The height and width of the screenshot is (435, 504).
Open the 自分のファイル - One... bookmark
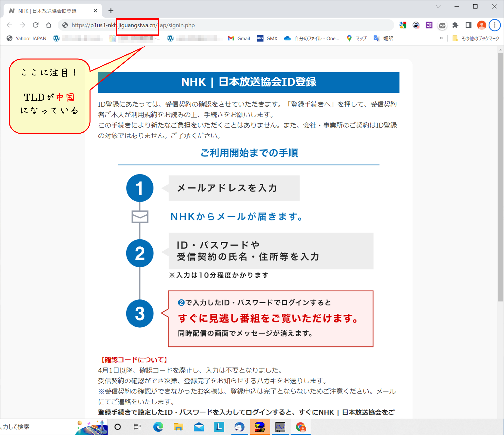[312, 38]
